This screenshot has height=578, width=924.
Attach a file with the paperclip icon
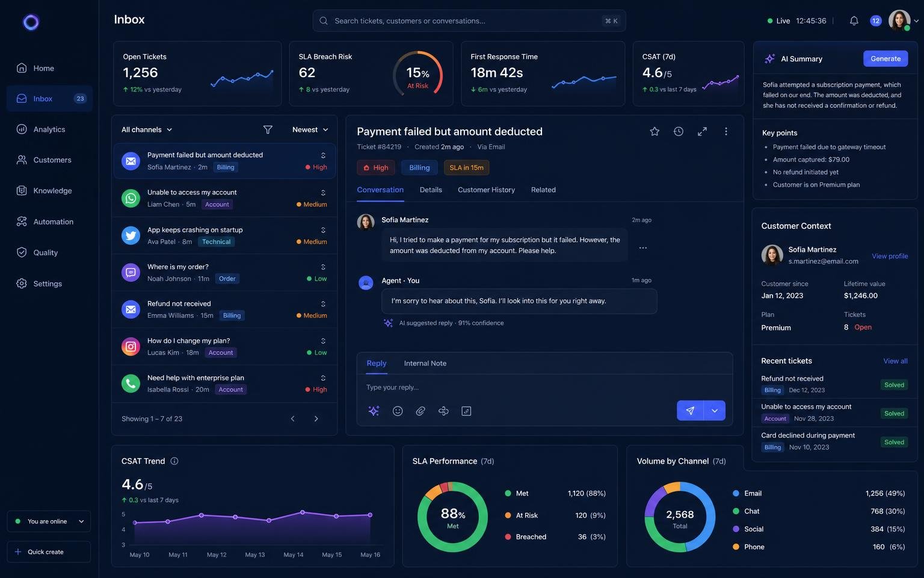(x=420, y=411)
